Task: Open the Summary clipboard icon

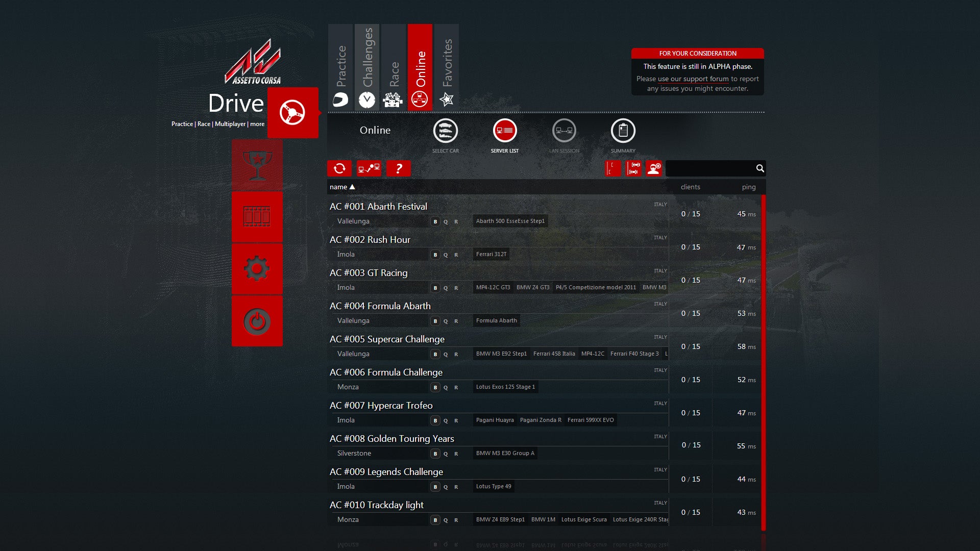Action: point(623,131)
